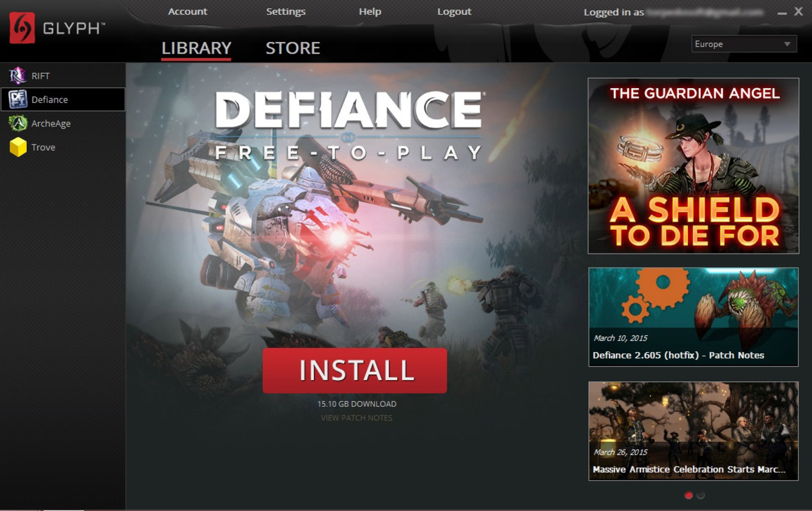Click the red INSTALL button
The width and height of the screenshot is (812, 511).
click(355, 370)
